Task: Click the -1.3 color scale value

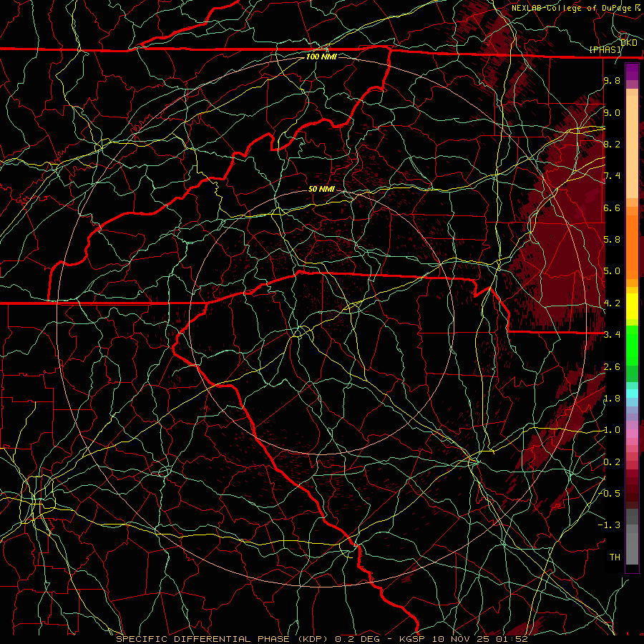Action: [609, 525]
